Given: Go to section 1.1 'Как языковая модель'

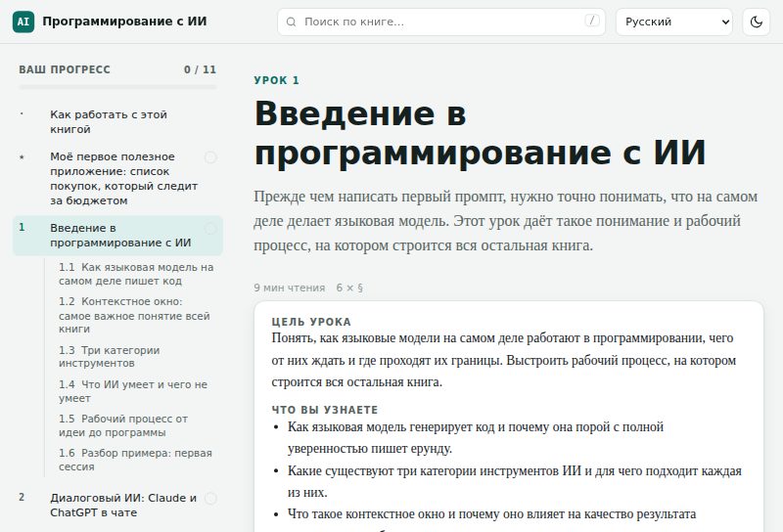Looking at the screenshot, I should point(136,274).
